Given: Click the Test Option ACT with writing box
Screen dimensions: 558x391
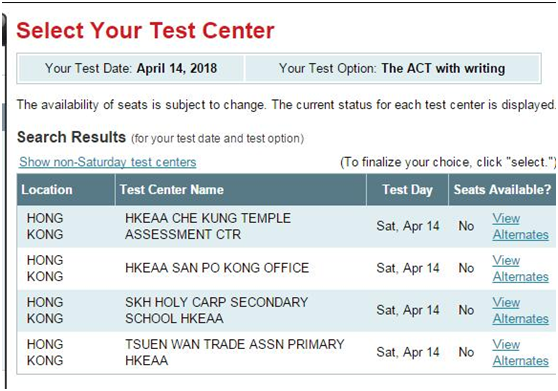Looking at the screenshot, I should (392, 68).
